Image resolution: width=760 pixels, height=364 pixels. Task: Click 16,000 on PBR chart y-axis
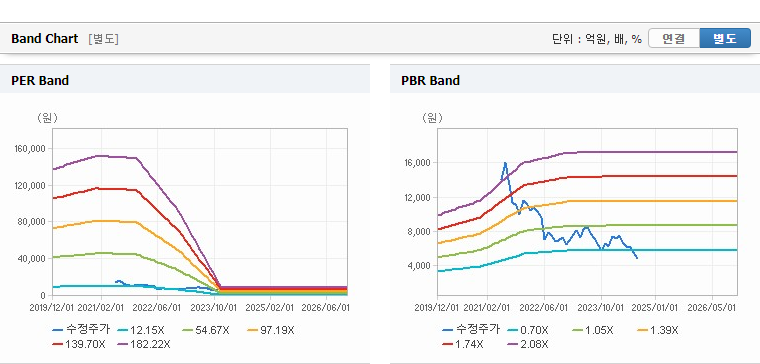(x=418, y=163)
